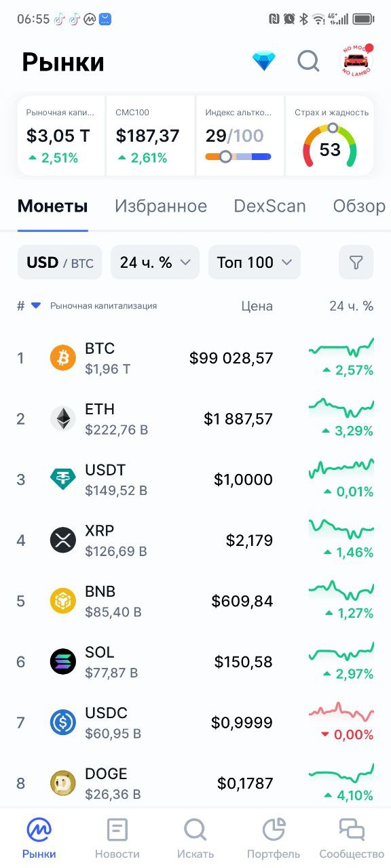
Task: Open the CMC100 index card
Action: coord(151,136)
